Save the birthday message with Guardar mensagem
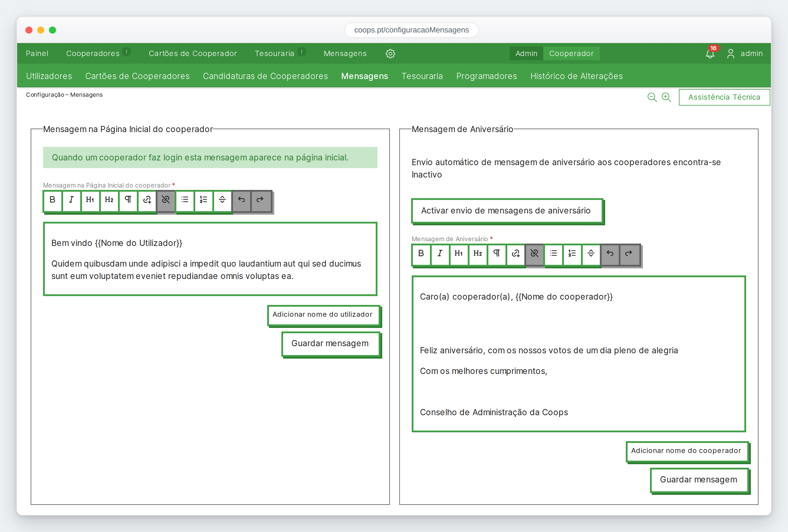Image resolution: width=788 pixels, height=532 pixels. (699, 480)
